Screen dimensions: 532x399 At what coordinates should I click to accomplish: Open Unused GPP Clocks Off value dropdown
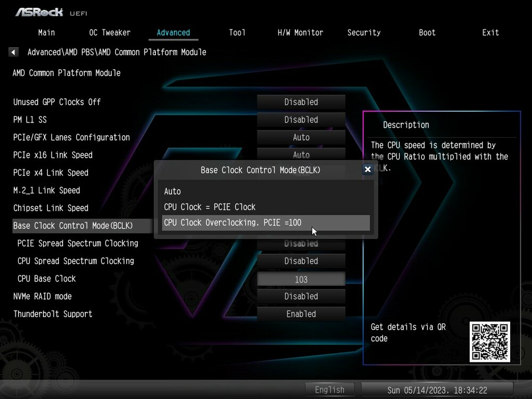coord(301,102)
